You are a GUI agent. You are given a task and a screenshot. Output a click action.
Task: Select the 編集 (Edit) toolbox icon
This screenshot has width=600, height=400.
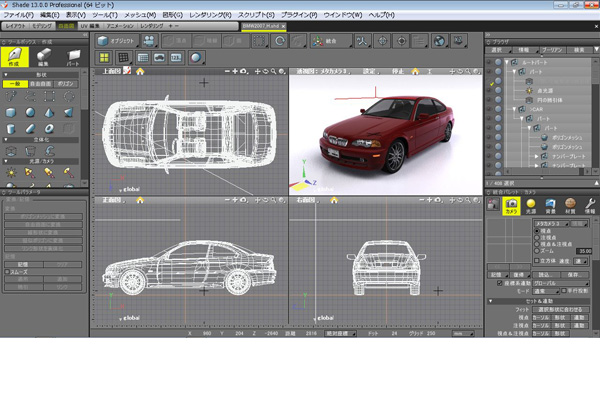43,57
